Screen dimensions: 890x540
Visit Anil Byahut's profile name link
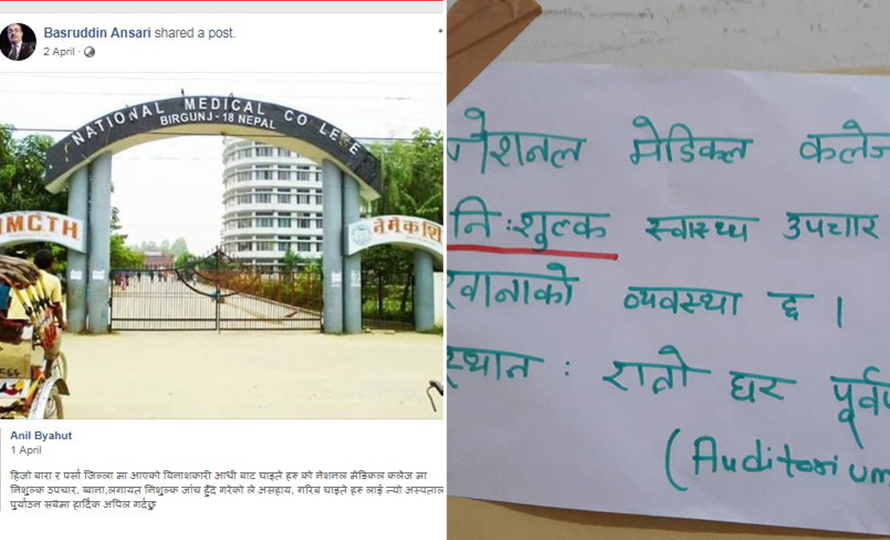click(41, 436)
